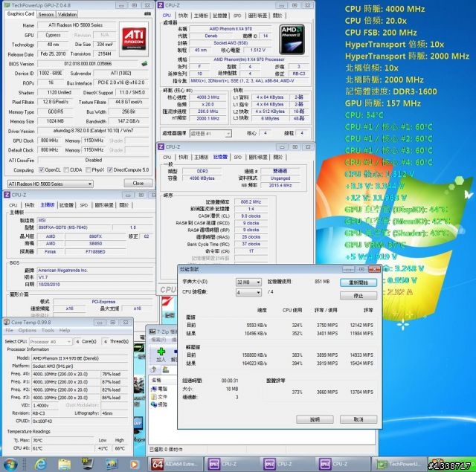Open the 圖形裝置 tab in the CPU-Z mainboard window
This screenshot has height=472, width=476.
pyautogui.click(x=104, y=205)
